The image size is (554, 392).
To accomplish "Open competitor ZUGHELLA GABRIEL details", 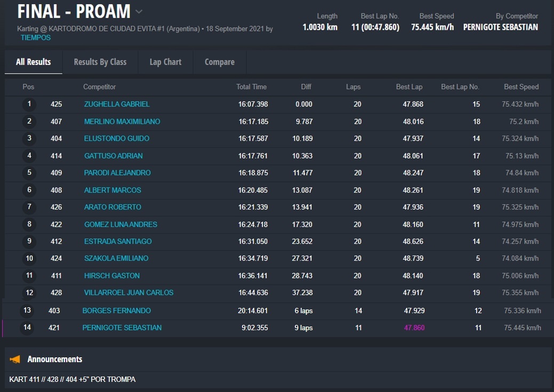I will pos(117,104).
